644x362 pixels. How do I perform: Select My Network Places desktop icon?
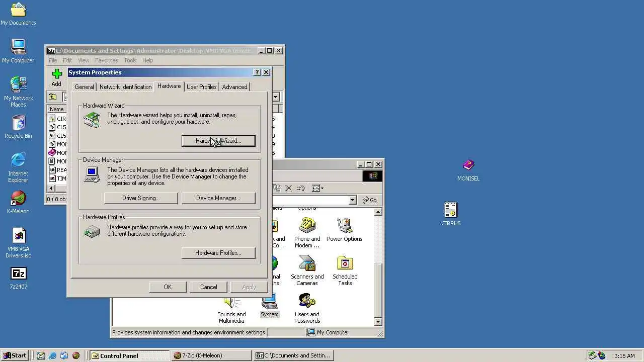click(x=18, y=92)
